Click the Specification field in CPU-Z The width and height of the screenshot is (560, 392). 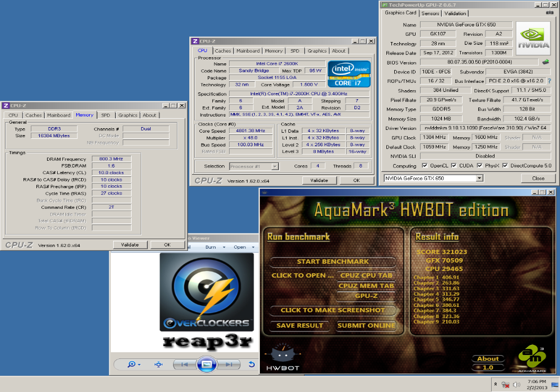click(x=299, y=94)
